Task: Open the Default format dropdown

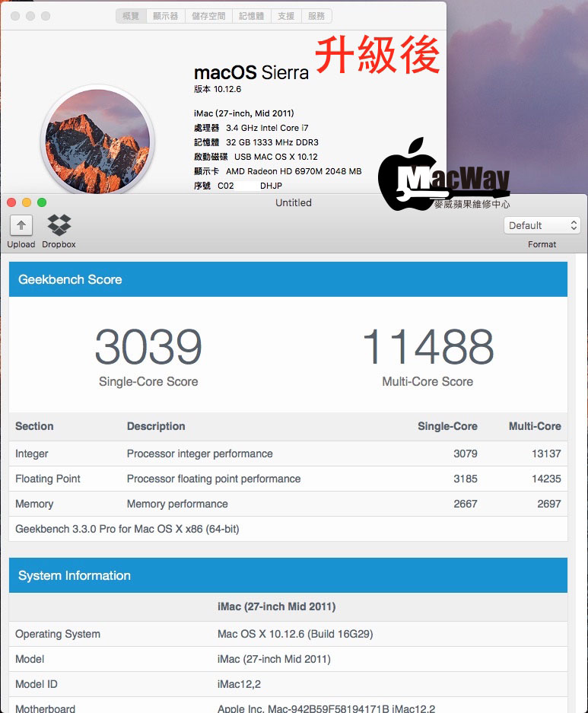Action: pos(542,225)
